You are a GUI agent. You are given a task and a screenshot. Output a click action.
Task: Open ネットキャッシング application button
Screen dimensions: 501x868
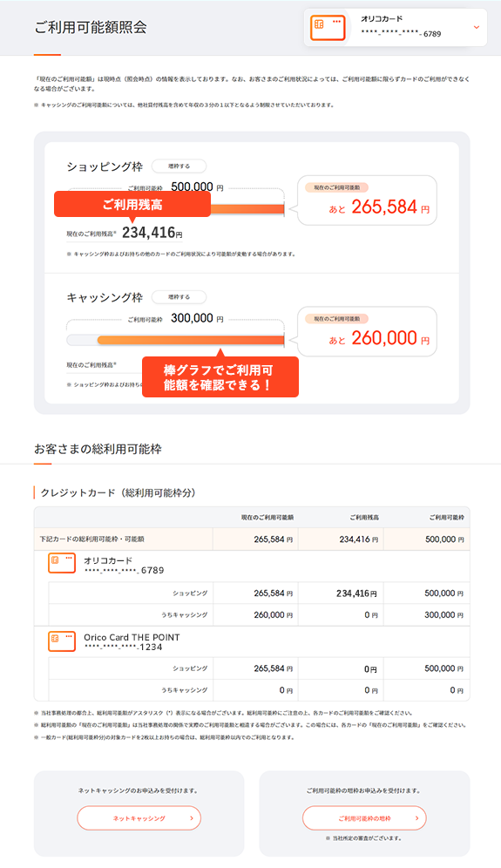tap(139, 818)
